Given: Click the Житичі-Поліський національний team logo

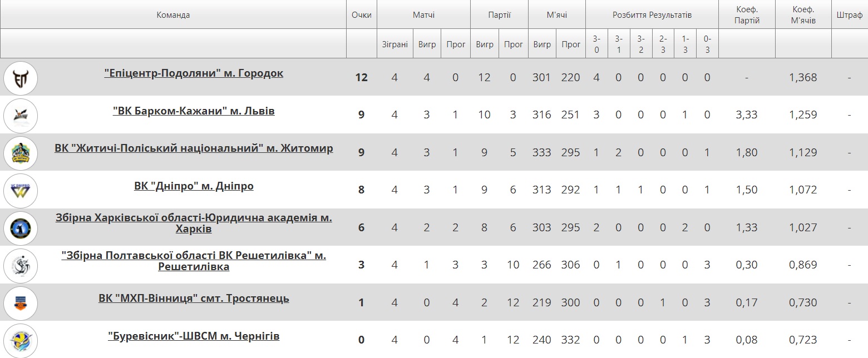Looking at the screenshot, I should [21, 153].
